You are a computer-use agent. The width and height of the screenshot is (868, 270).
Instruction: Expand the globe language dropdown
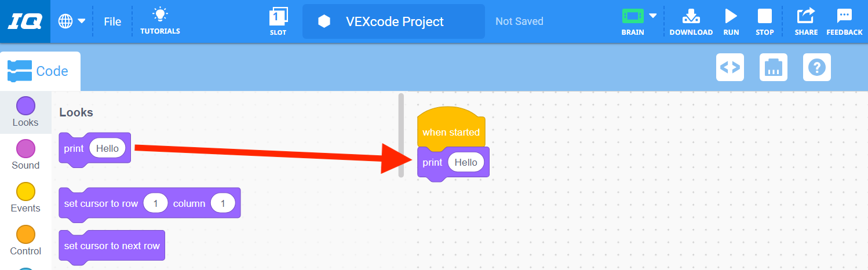[72, 21]
